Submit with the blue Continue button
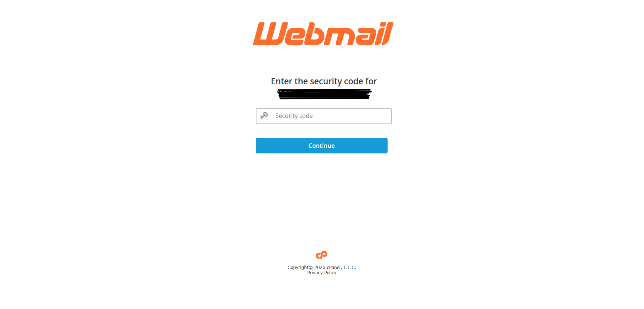644x309 pixels. [x=321, y=146]
